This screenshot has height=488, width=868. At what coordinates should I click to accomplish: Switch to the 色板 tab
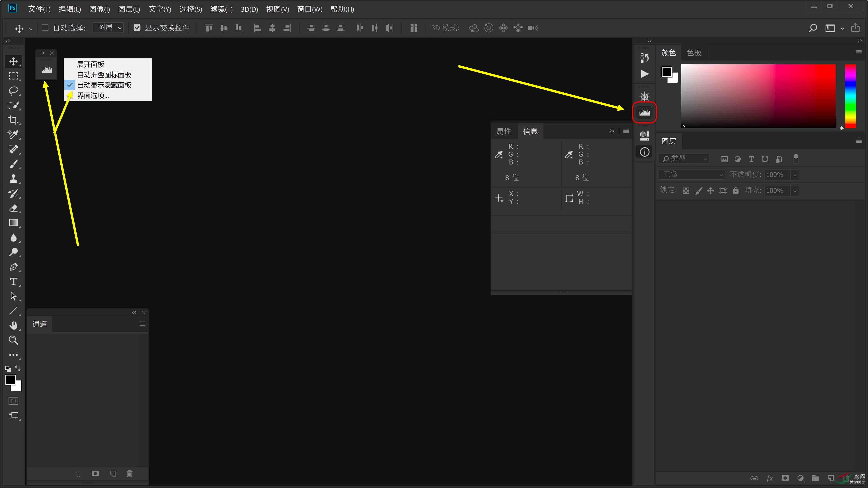click(694, 53)
